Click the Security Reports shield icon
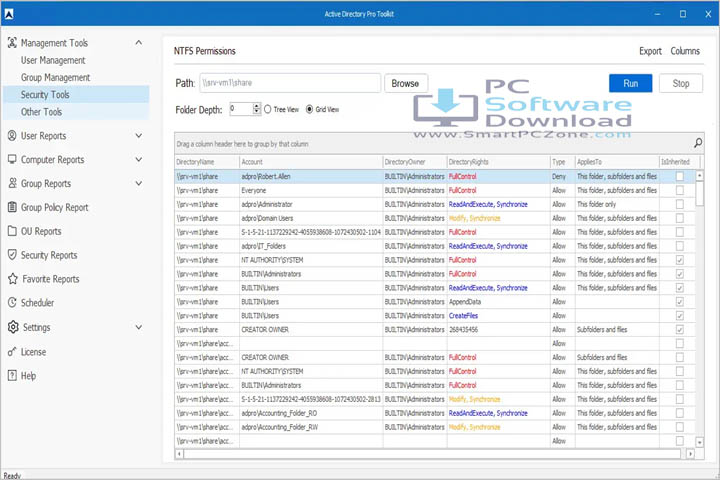The image size is (720, 480). click(12, 255)
